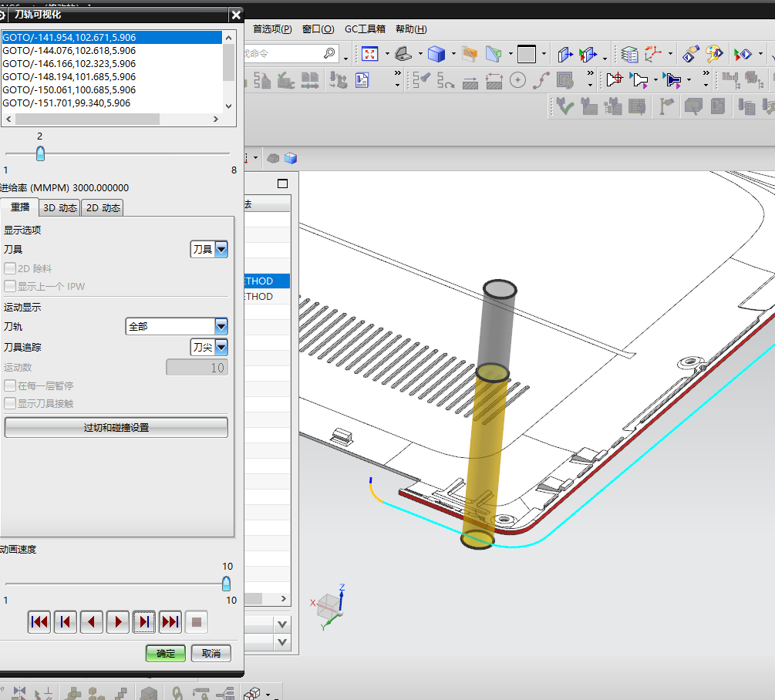Click the 过切和碰撞设置 button

[x=116, y=428]
